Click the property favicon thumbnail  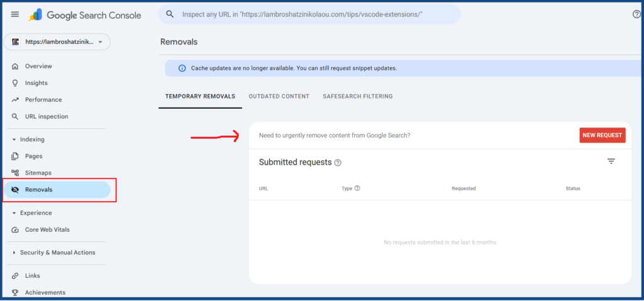16,42
